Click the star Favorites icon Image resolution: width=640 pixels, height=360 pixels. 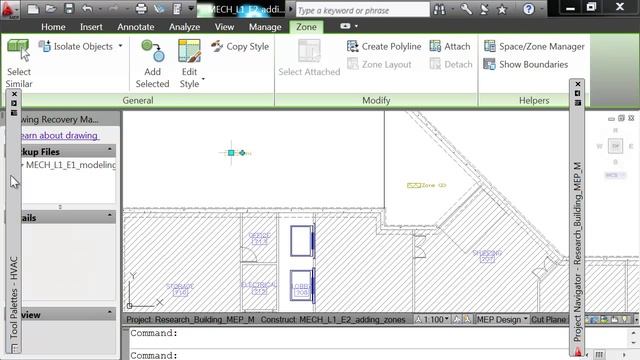[x=502, y=9]
